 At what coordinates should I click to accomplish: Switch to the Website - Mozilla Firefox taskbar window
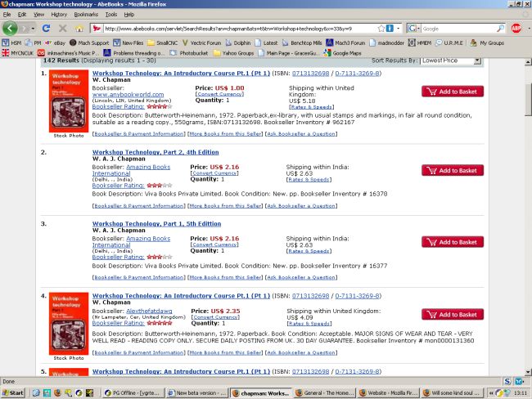click(389, 393)
